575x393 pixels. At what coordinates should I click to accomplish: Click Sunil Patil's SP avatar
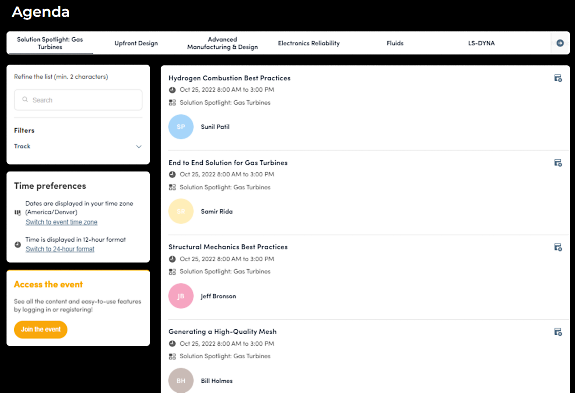pos(181,127)
